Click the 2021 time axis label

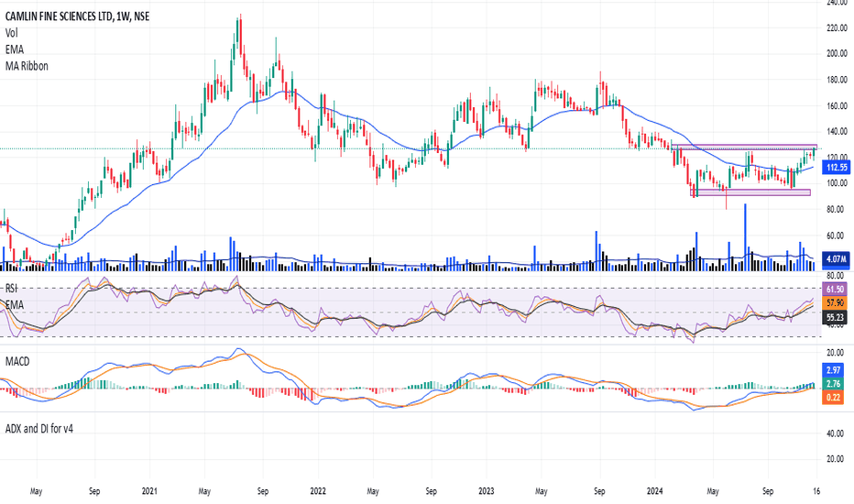click(149, 491)
